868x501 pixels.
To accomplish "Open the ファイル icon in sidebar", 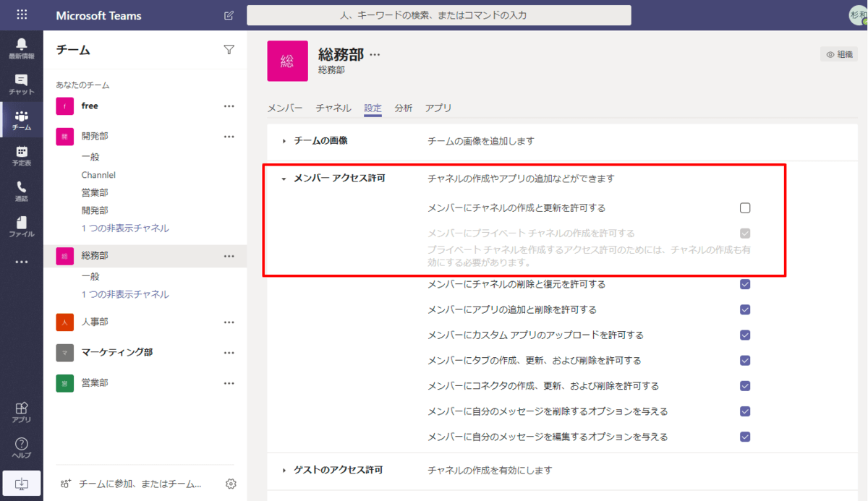I will pyautogui.click(x=21, y=226).
